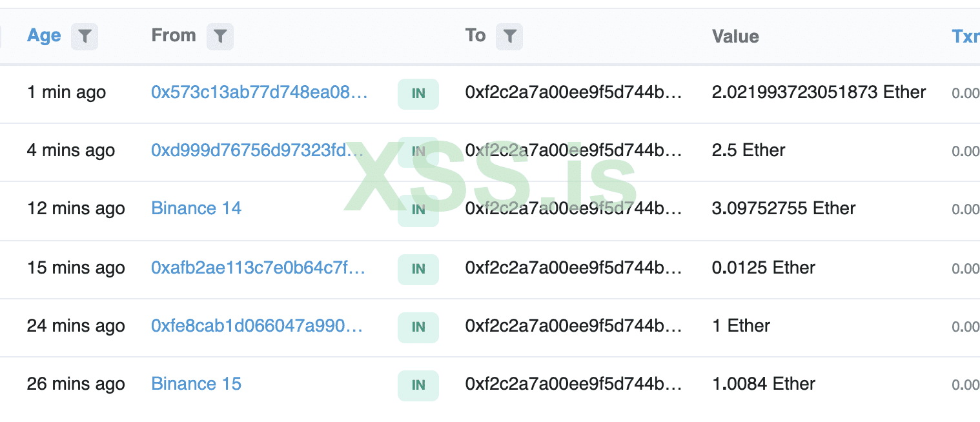
Task: Click the IN badge on the 26 mins ago row
Action: [418, 385]
